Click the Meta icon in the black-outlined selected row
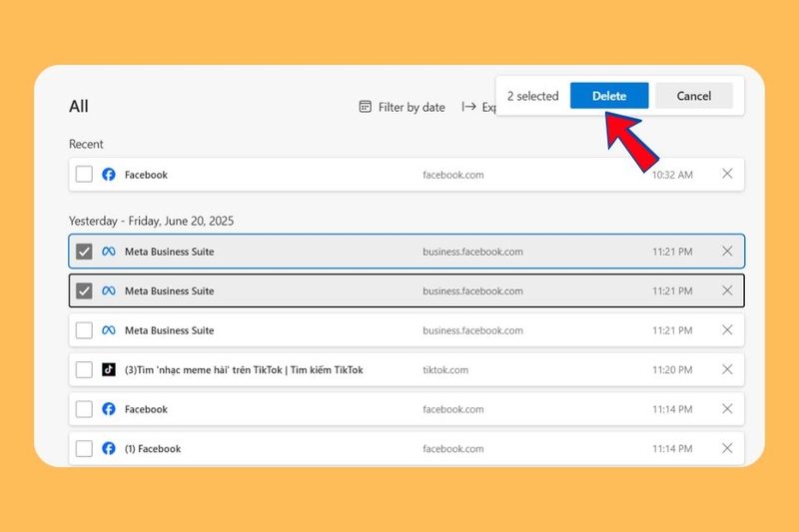The width and height of the screenshot is (799, 532). point(109,291)
